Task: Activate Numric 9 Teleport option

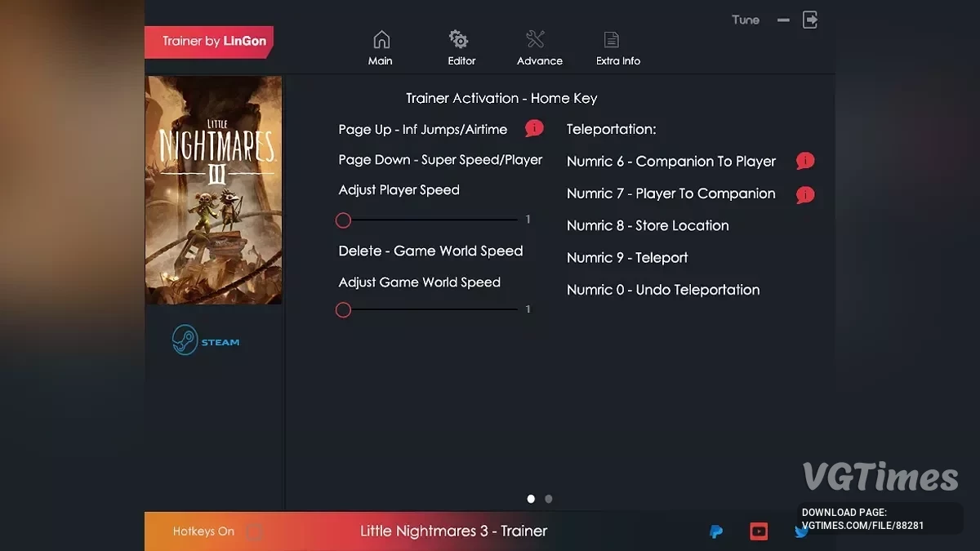Action: (627, 258)
